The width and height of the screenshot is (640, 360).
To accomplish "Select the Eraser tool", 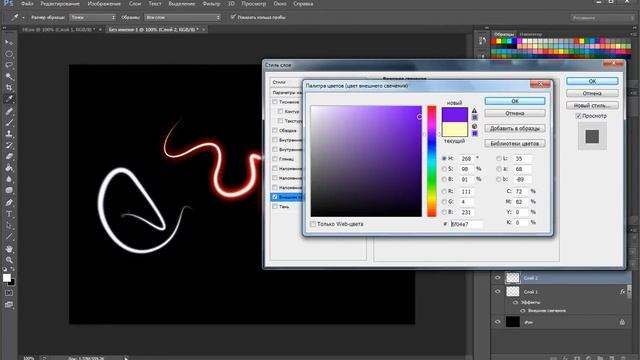I will 9,156.
